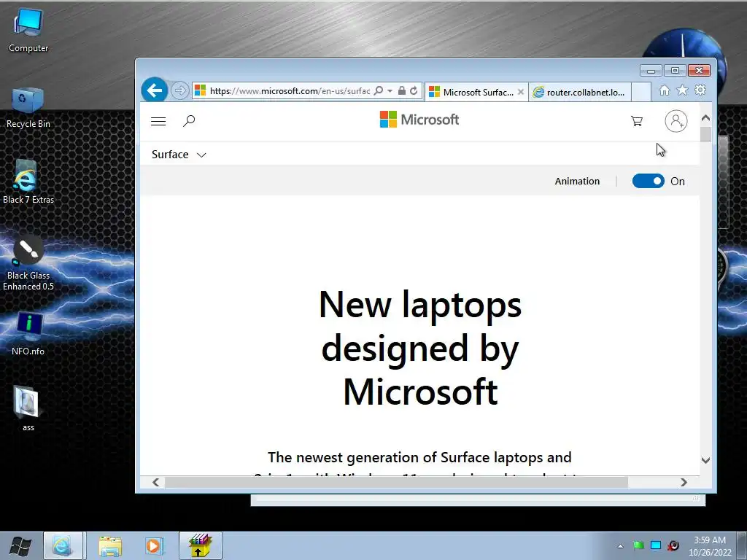Go back with the browser back arrow
Screen dimensions: 747x560
(155, 90)
